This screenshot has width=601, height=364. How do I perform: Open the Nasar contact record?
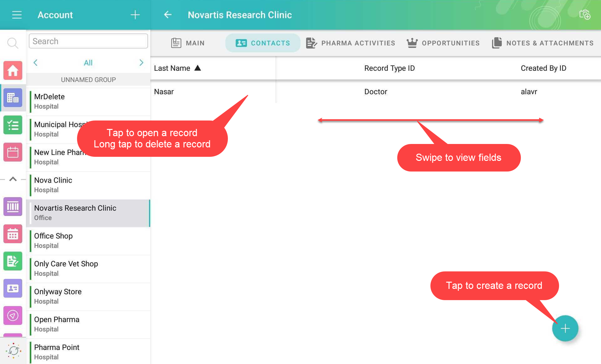(x=164, y=92)
